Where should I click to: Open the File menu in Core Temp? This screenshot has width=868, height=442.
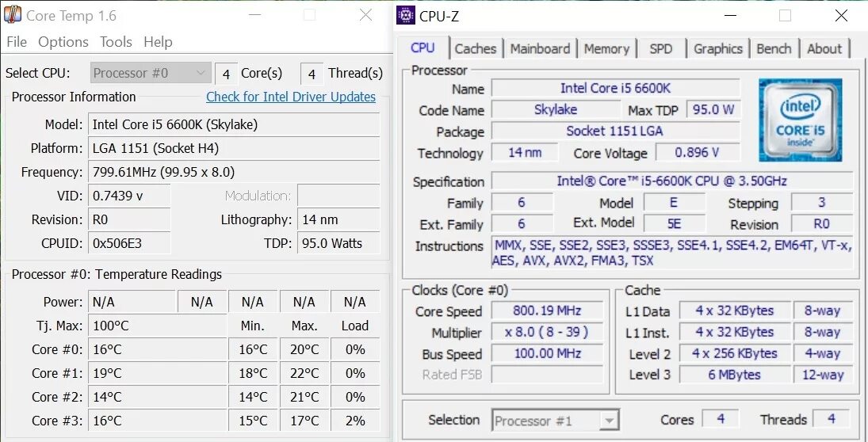pos(17,42)
